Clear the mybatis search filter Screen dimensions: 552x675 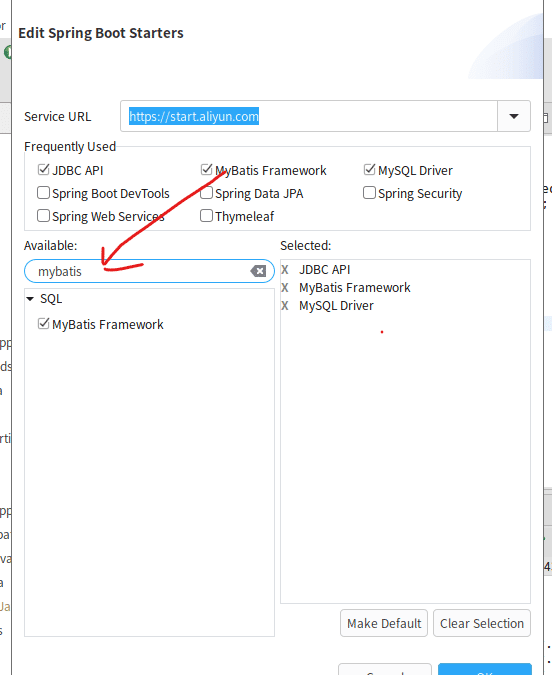(258, 271)
